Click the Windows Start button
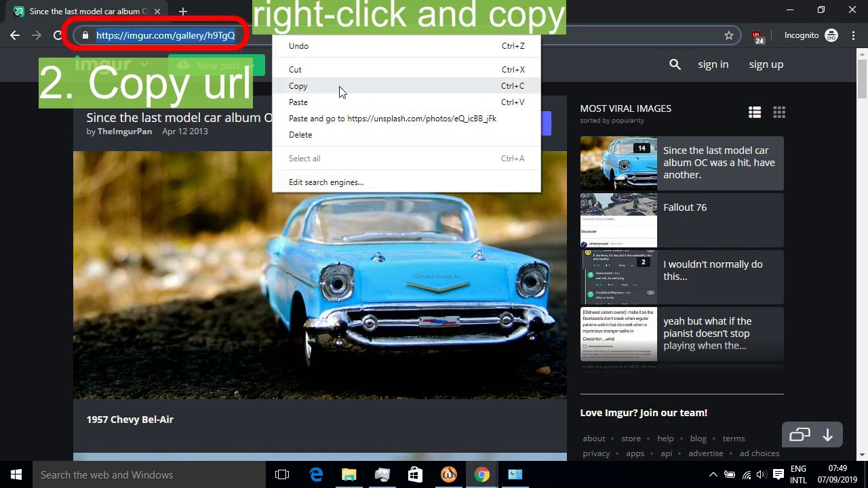 pyautogui.click(x=16, y=474)
